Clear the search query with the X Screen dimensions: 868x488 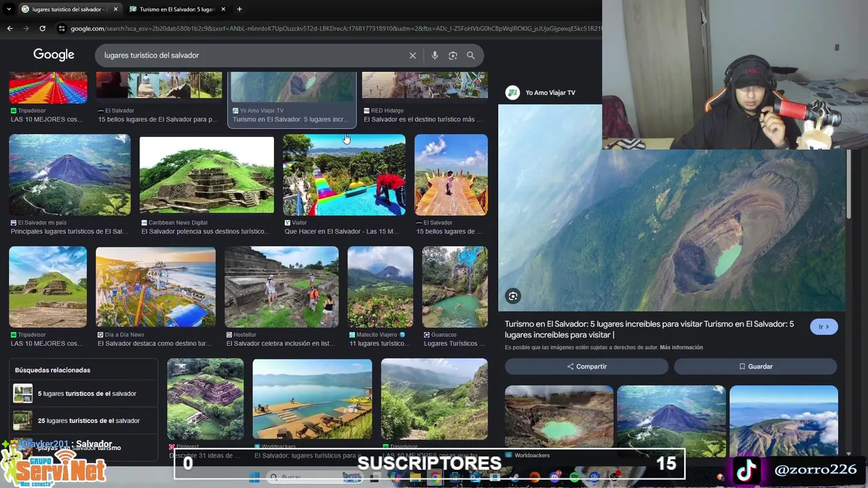pos(412,56)
